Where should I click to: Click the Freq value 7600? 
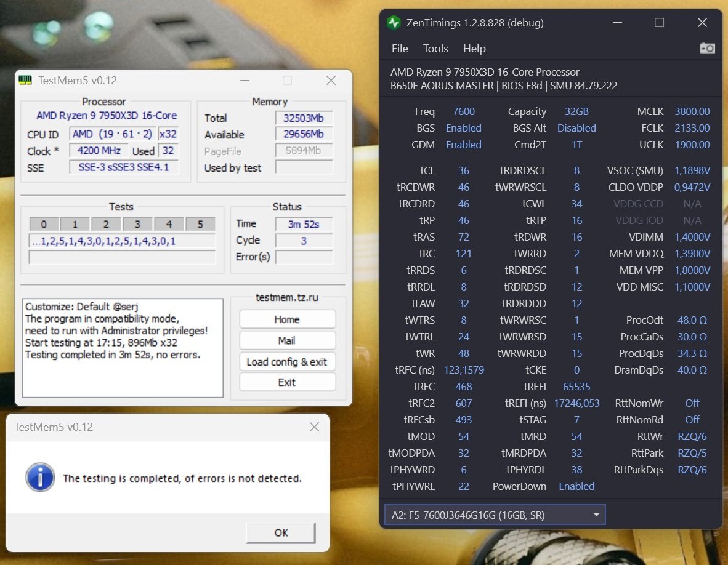click(464, 112)
